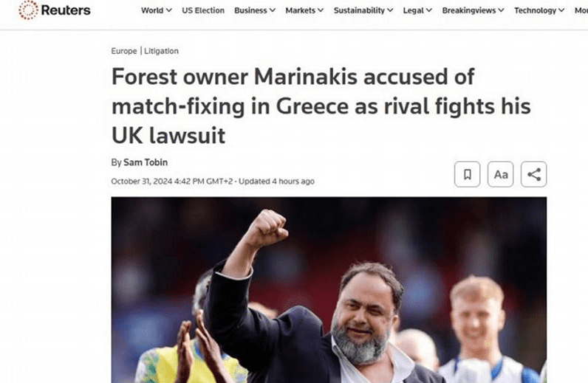Click the Marinakis match-fixing headline
The height and width of the screenshot is (383, 588).
click(x=321, y=106)
